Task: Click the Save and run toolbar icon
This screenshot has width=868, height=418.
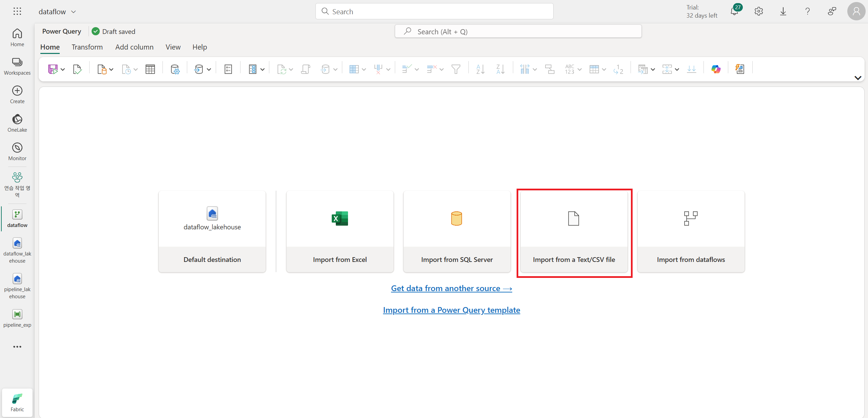Action: pyautogui.click(x=53, y=69)
